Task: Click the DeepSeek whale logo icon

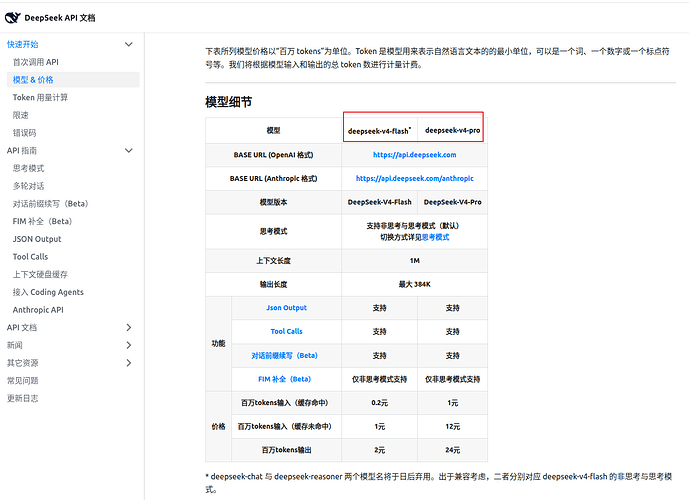Action: tap(12, 18)
